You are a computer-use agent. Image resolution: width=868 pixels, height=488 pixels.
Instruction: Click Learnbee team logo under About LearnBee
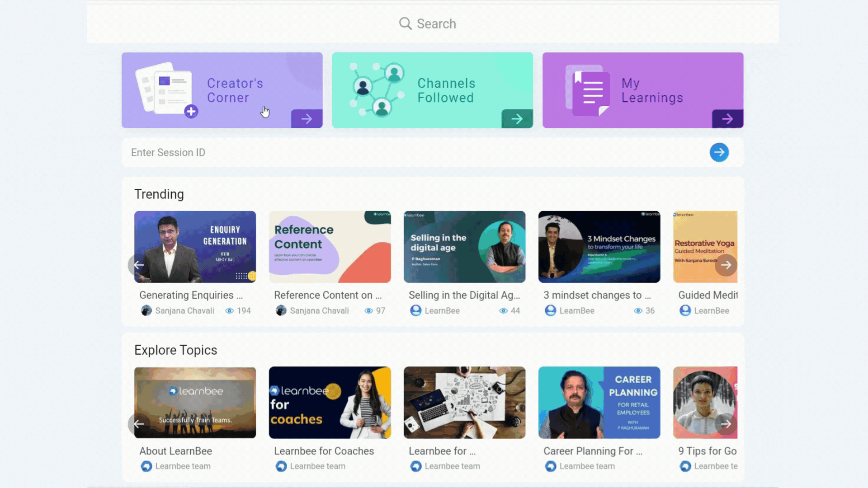(x=146, y=466)
